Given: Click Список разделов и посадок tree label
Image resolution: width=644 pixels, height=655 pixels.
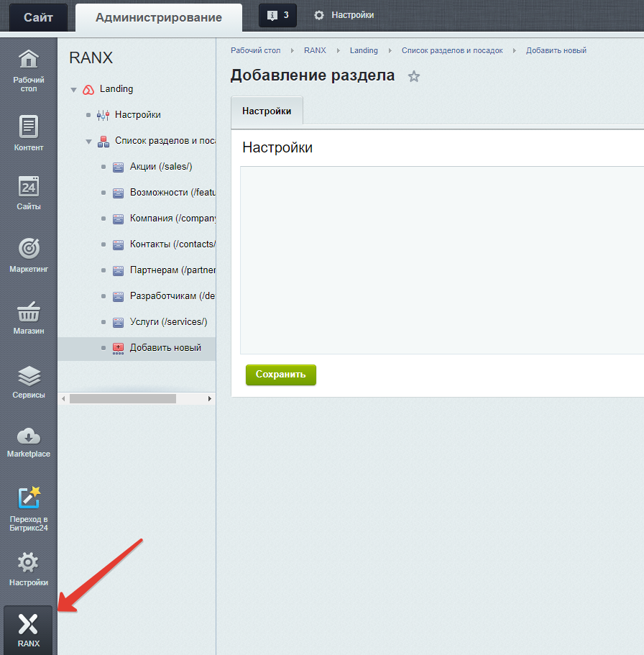Looking at the screenshot, I should coord(165,141).
